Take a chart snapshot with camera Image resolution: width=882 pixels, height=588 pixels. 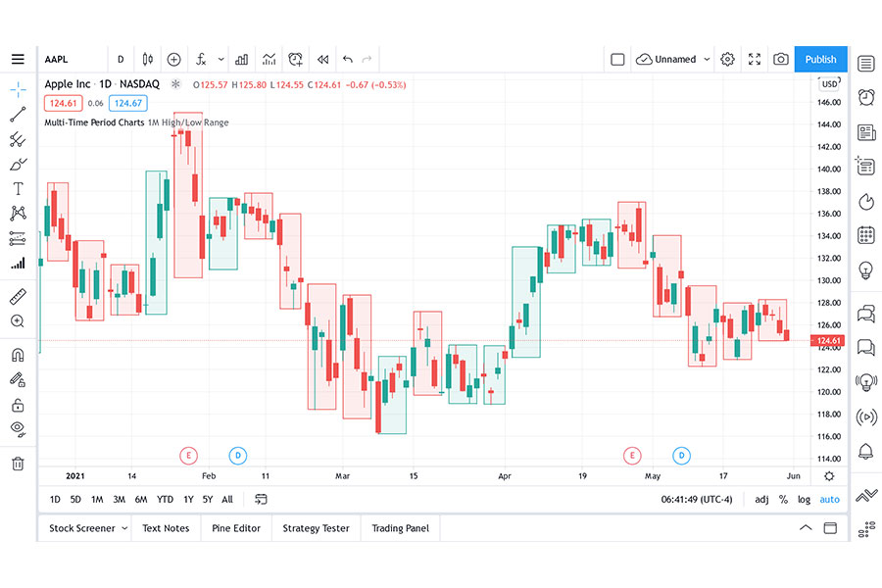781,59
